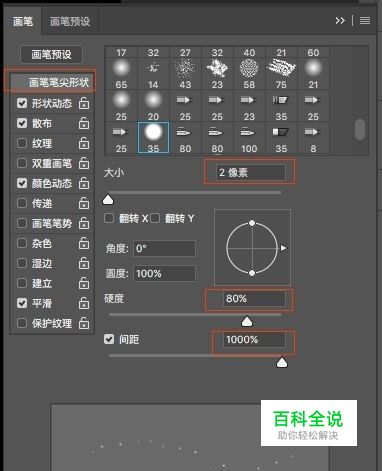Switch to the 画笔 tab
Image resolution: width=382 pixels, height=471 pixels.
pyautogui.click(x=22, y=21)
